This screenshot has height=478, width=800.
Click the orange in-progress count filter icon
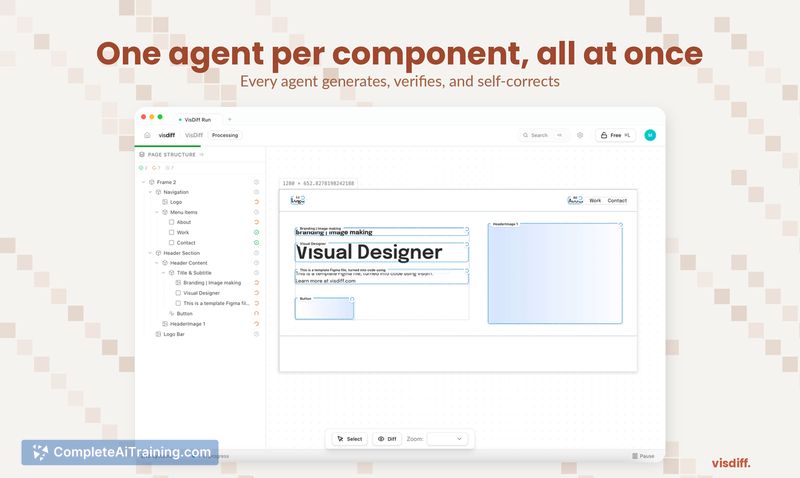click(x=155, y=168)
